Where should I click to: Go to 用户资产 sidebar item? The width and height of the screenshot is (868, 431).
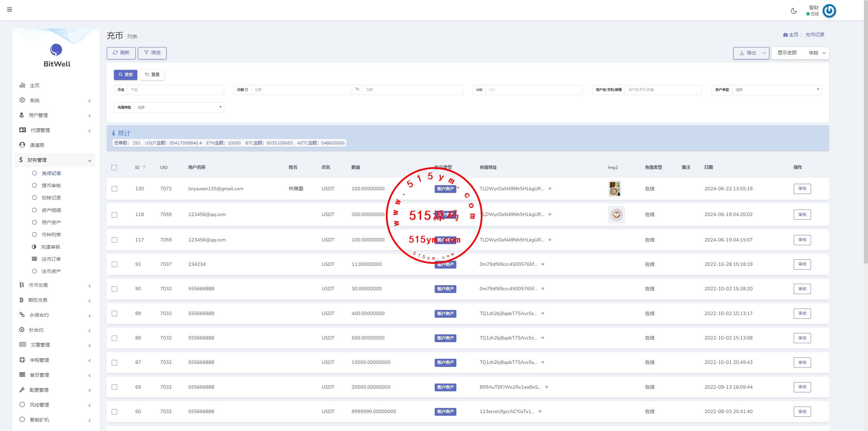51,222
